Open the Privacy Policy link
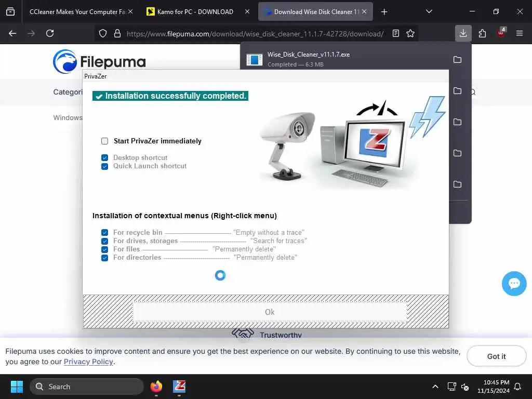532x399 pixels. (x=88, y=362)
